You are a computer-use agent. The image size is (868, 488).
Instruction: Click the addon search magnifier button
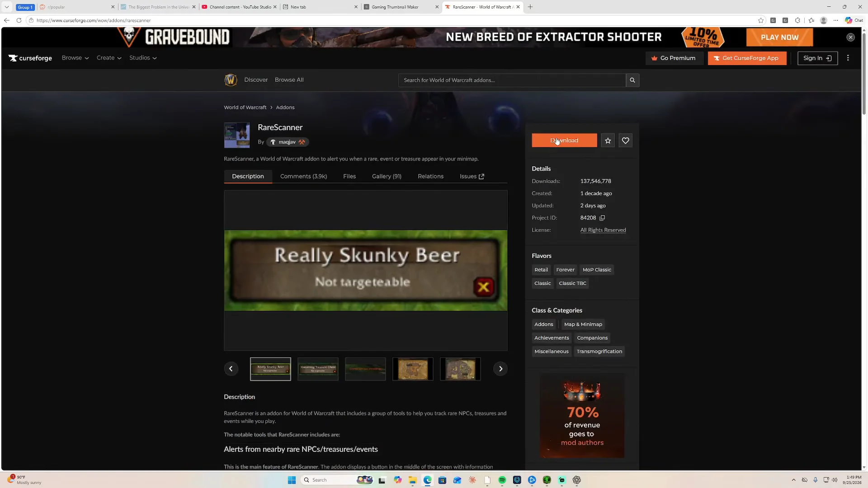click(x=632, y=80)
